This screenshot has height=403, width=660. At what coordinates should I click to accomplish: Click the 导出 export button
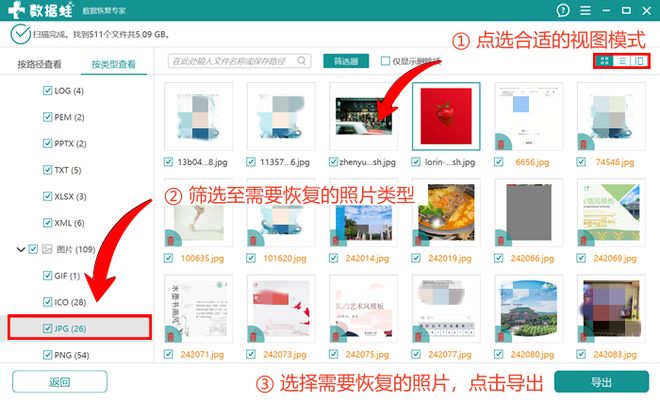pos(600,382)
